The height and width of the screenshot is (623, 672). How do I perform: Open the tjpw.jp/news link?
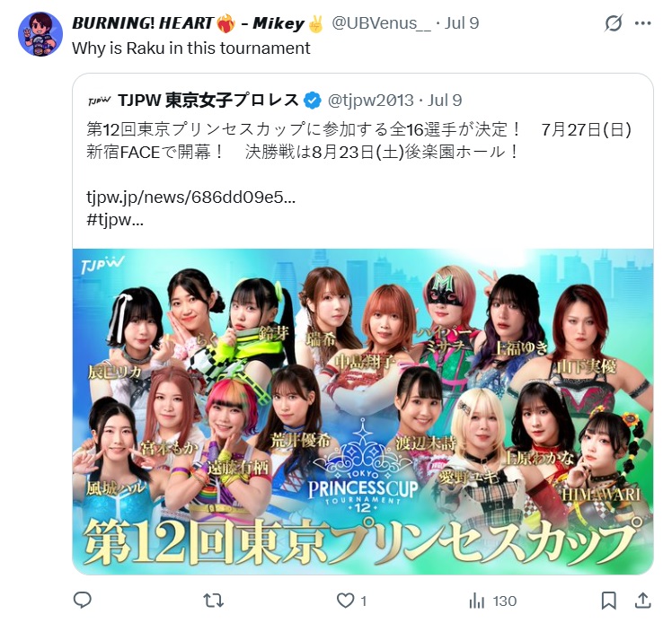(190, 197)
